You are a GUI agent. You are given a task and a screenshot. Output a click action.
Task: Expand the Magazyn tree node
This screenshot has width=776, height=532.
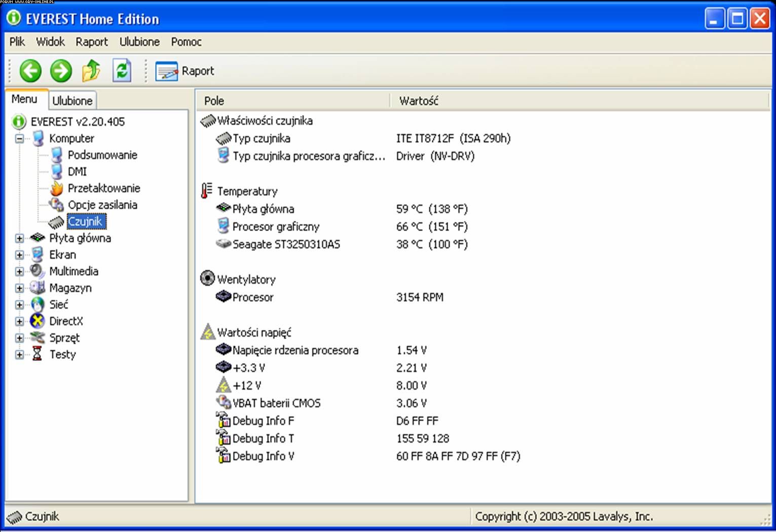pyautogui.click(x=19, y=288)
